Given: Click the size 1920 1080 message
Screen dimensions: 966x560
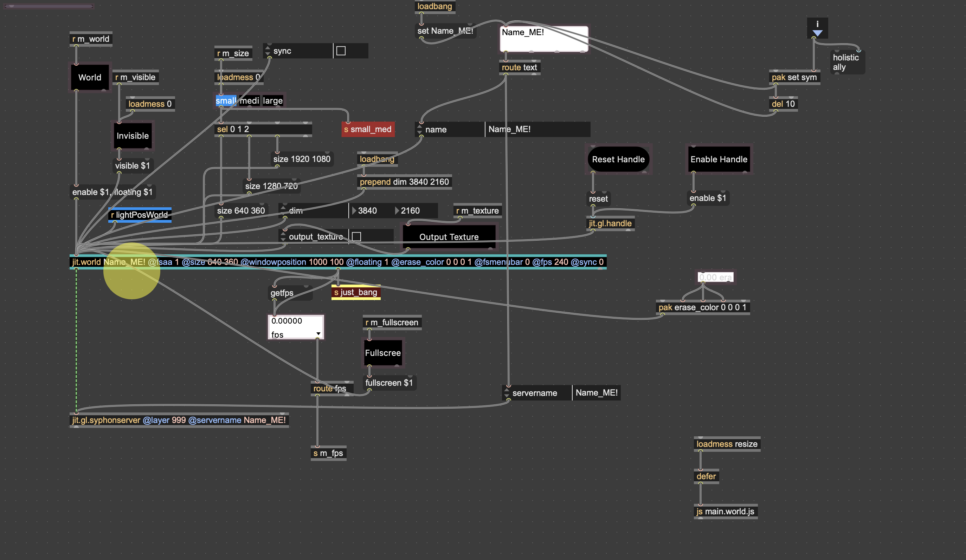Looking at the screenshot, I should 302,159.
